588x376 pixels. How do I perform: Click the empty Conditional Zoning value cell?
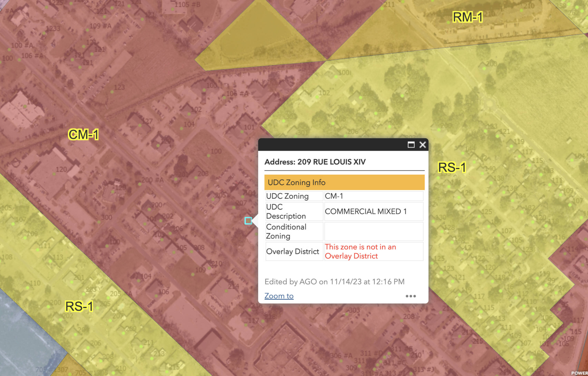(x=373, y=231)
